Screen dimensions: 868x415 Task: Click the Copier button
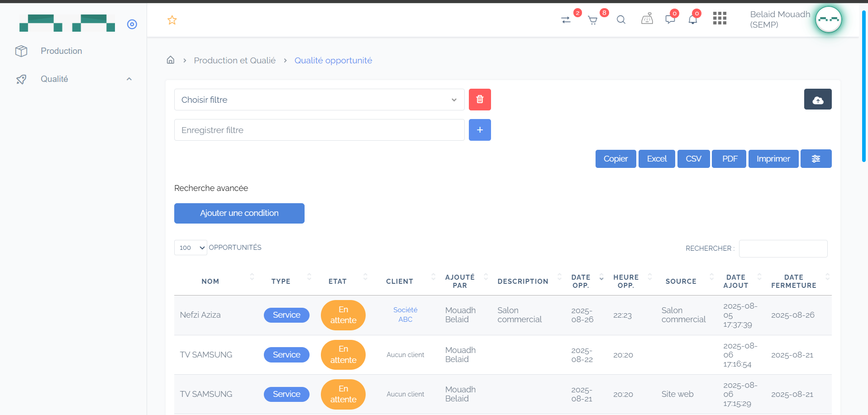click(x=615, y=159)
